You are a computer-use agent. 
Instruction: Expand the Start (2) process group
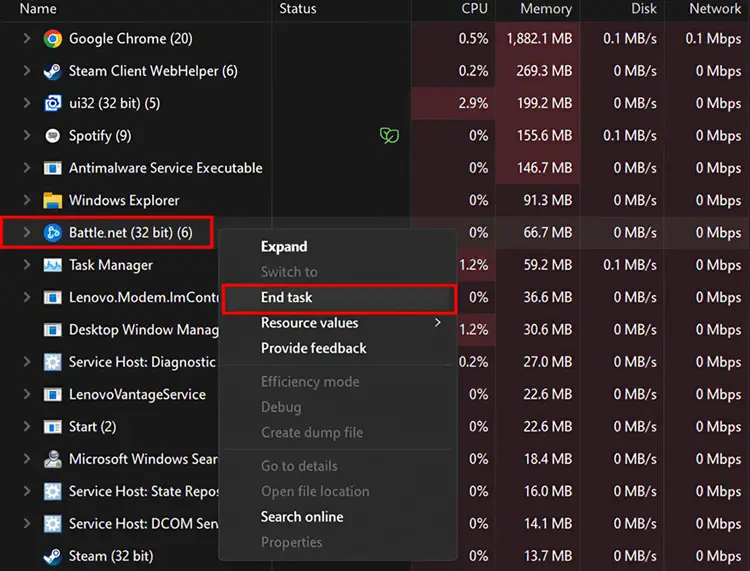pyautogui.click(x=27, y=427)
